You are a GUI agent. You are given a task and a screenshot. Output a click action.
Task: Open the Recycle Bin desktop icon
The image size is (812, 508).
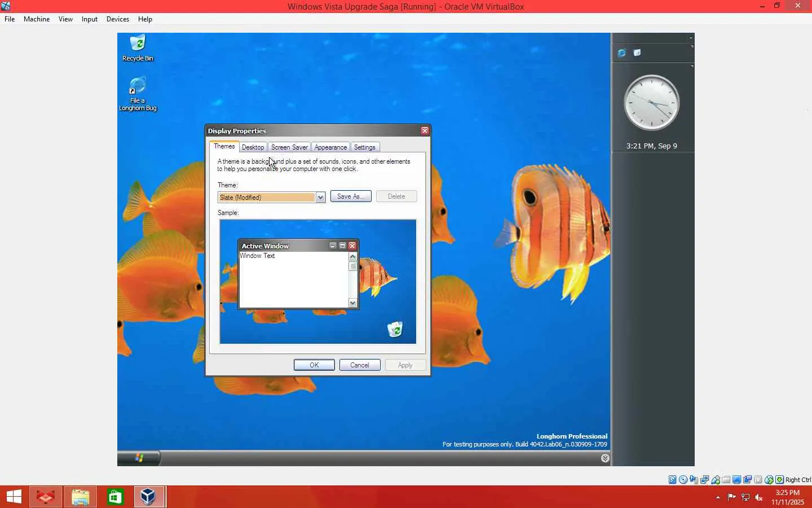138,48
